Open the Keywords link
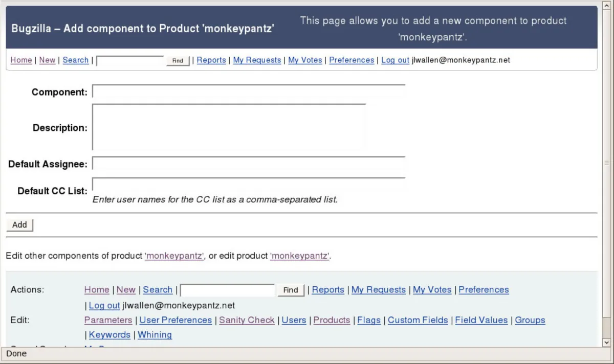 [109, 335]
